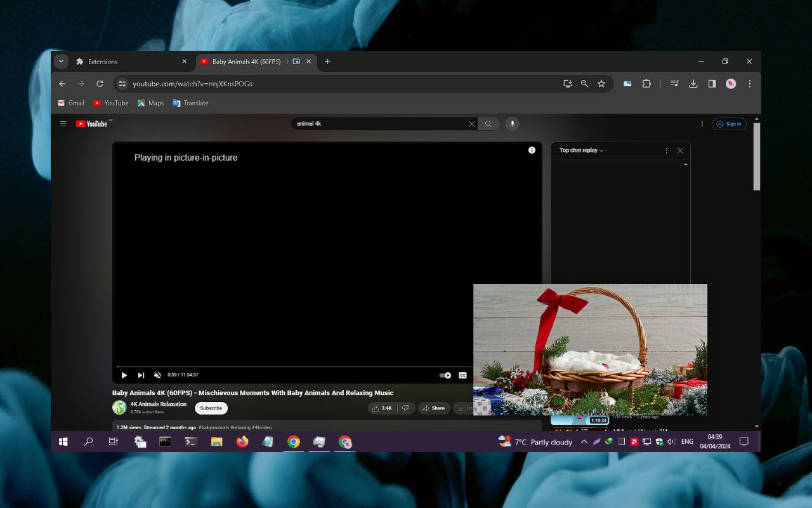Click the Share button under the video

[x=434, y=408]
